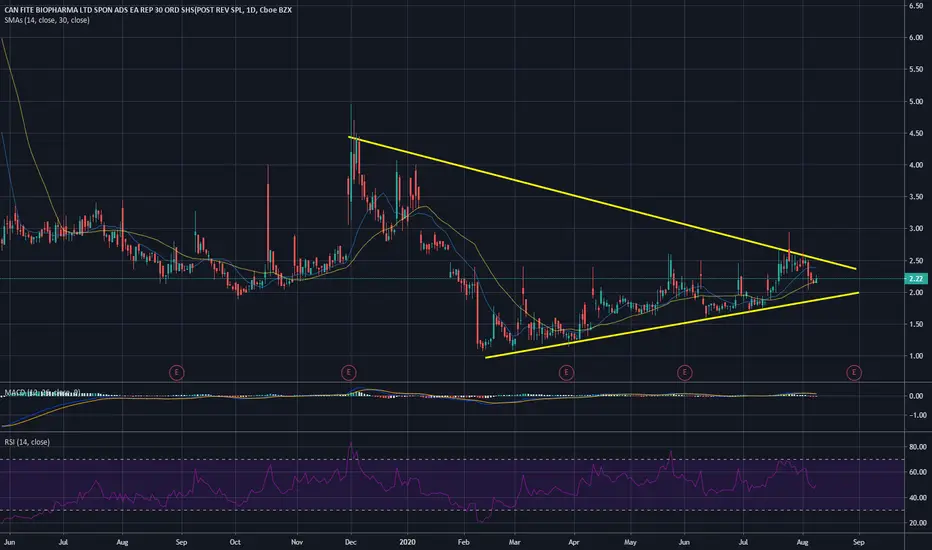Select the upper descending yellow trendline
Screen dimensions: 932x550
click(602, 203)
